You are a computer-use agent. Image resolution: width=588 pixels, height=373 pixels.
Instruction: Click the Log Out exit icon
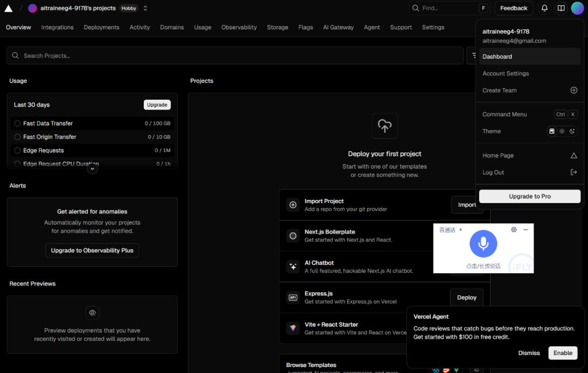click(573, 173)
